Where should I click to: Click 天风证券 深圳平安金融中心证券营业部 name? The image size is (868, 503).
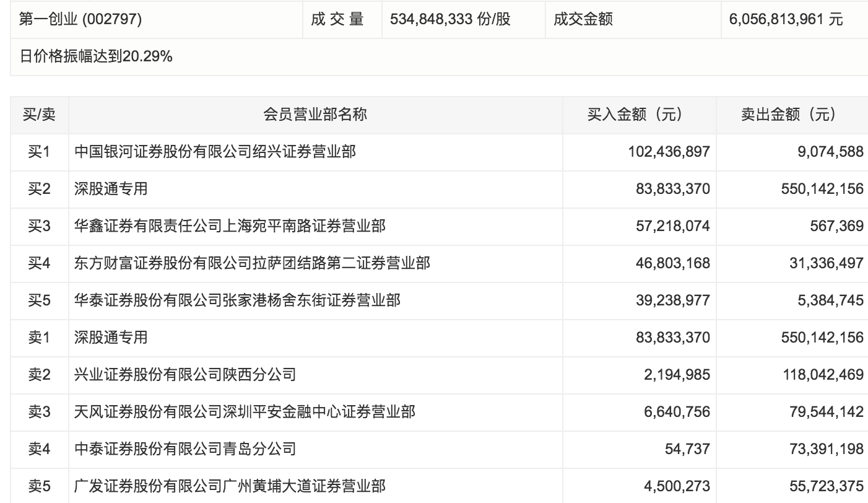point(245,412)
